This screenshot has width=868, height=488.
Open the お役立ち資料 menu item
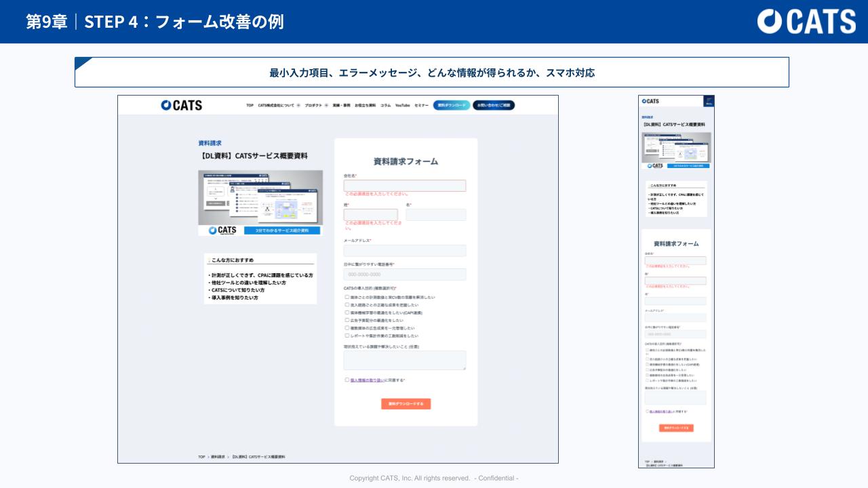[x=365, y=106]
